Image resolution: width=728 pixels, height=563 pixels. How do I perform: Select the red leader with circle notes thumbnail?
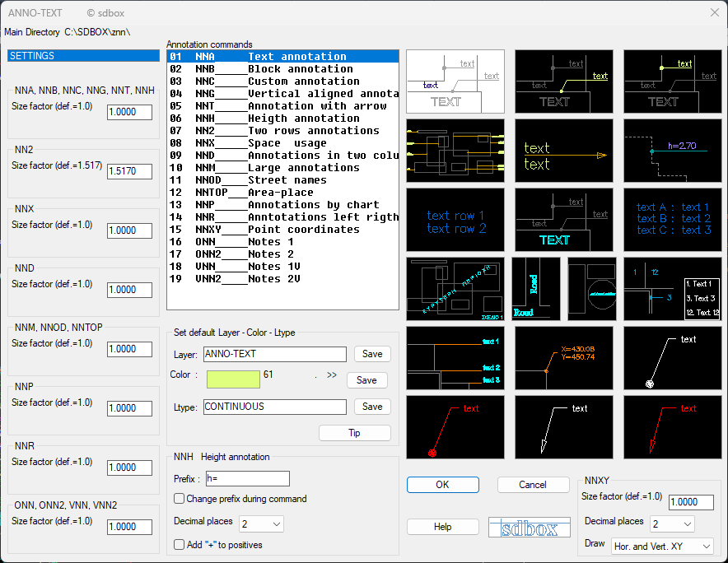(455, 427)
